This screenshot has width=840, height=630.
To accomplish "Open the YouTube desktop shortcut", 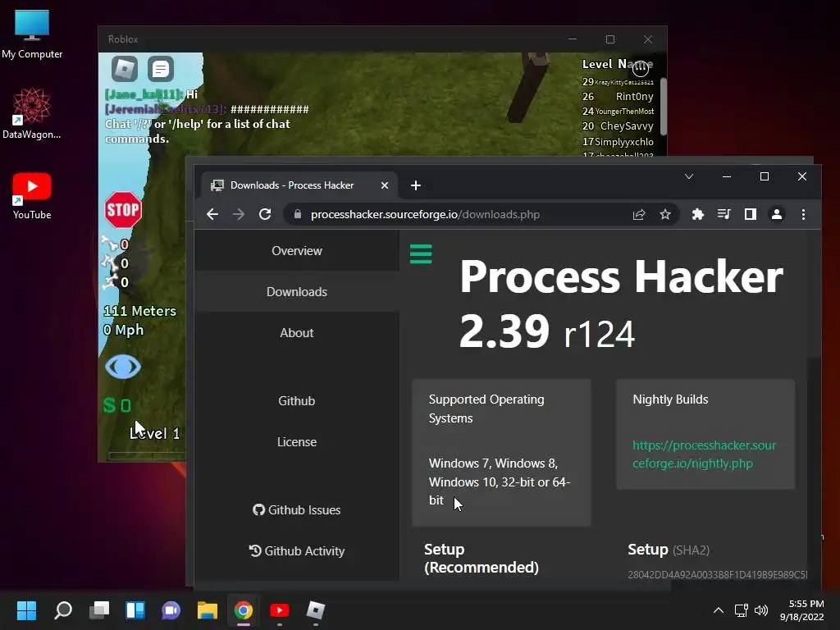I will point(32,196).
